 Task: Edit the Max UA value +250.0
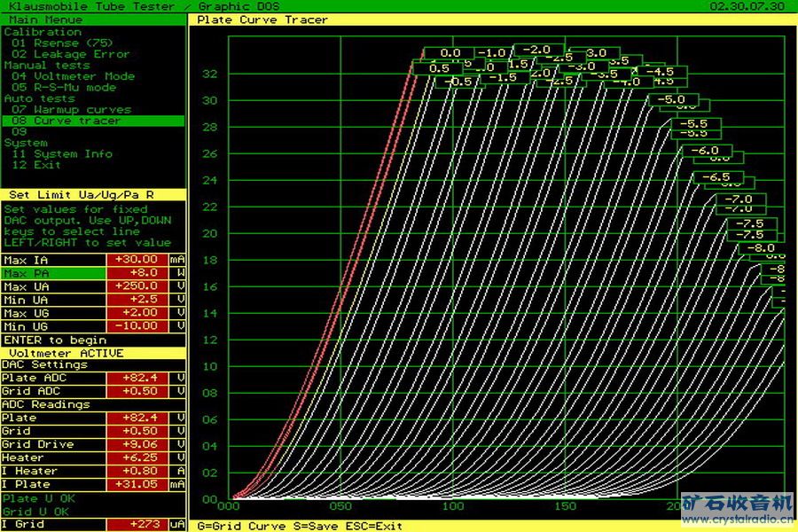tap(137, 286)
